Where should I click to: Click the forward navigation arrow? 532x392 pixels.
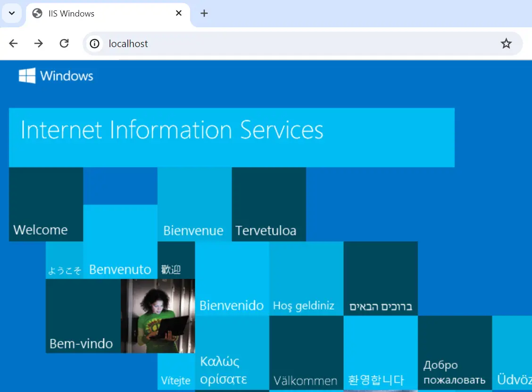(x=39, y=43)
